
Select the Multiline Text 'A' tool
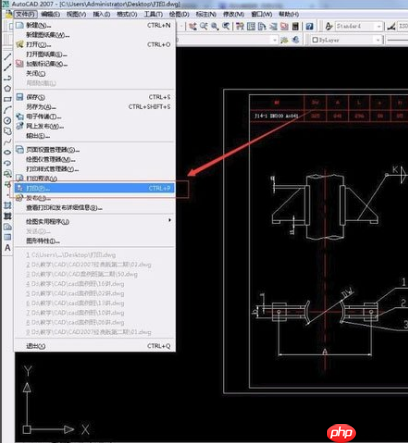pyautogui.click(x=7, y=248)
